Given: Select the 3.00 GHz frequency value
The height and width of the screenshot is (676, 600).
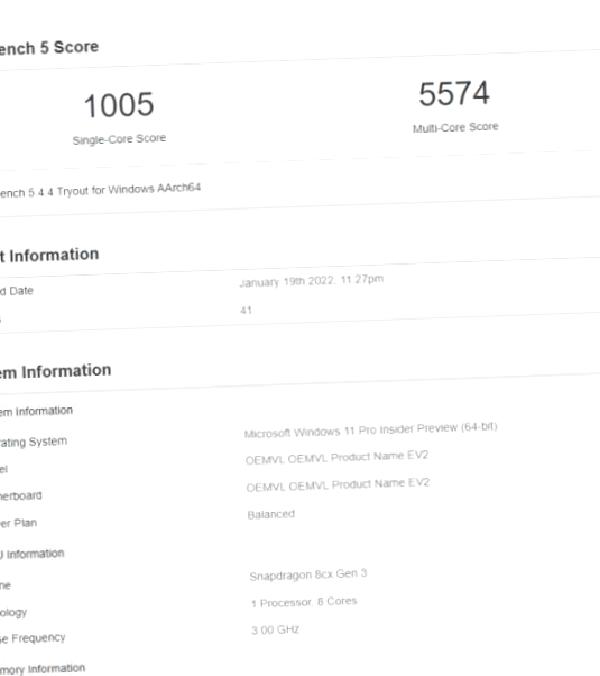Looking at the screenshot, I should click(x=275, y=630).
